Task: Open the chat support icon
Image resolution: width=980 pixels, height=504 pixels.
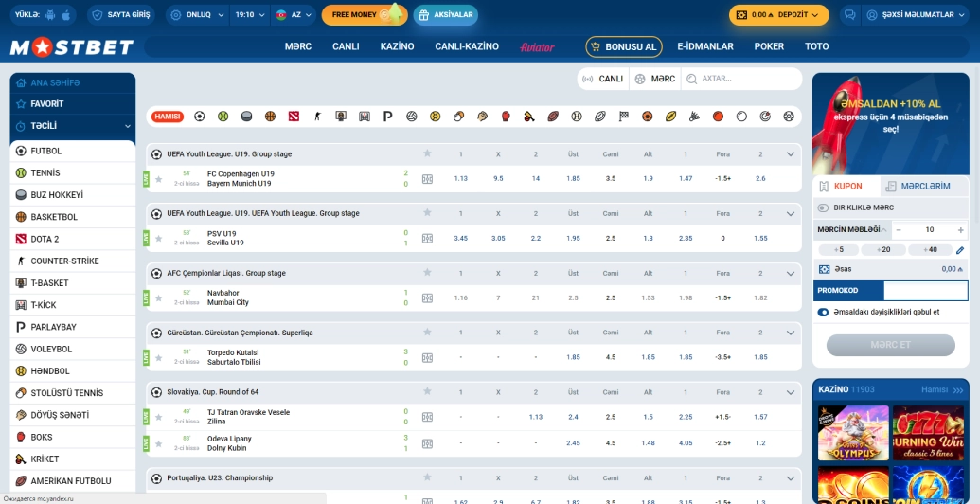Action: 849,14
